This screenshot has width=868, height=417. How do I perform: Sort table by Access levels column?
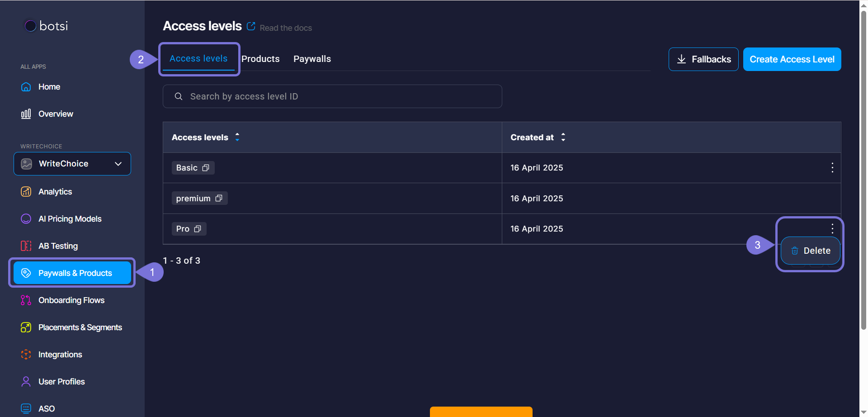click(237, 137)
